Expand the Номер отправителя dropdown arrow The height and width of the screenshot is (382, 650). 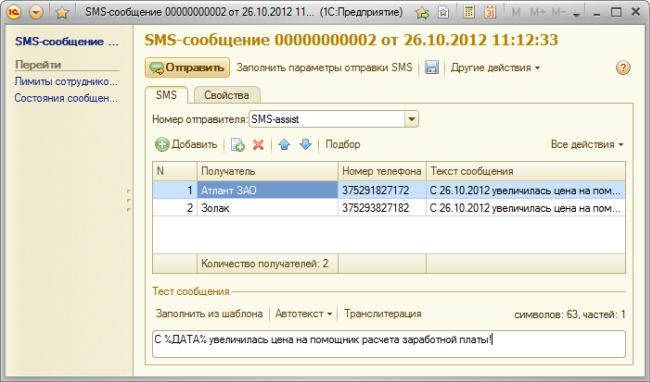click(411, 119)
